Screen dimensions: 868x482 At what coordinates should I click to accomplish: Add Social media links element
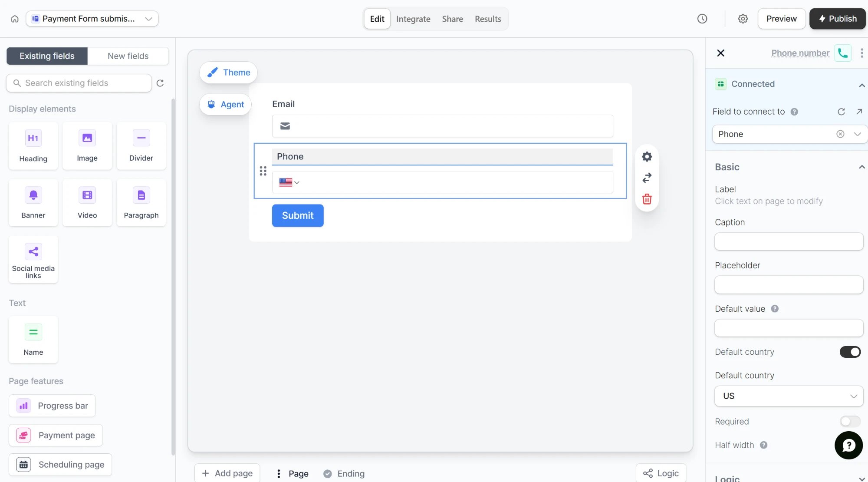(33, 260)
